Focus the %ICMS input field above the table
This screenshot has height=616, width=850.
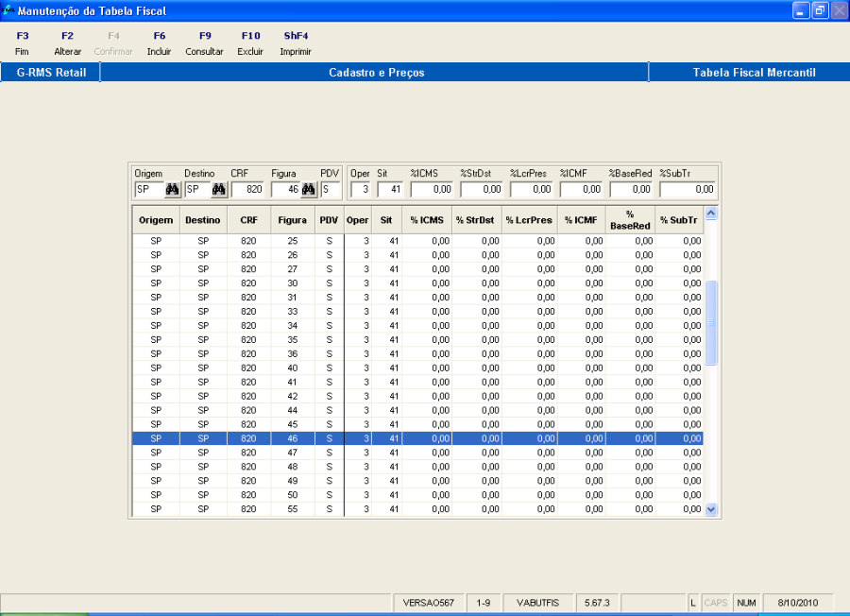click(431, 190)
